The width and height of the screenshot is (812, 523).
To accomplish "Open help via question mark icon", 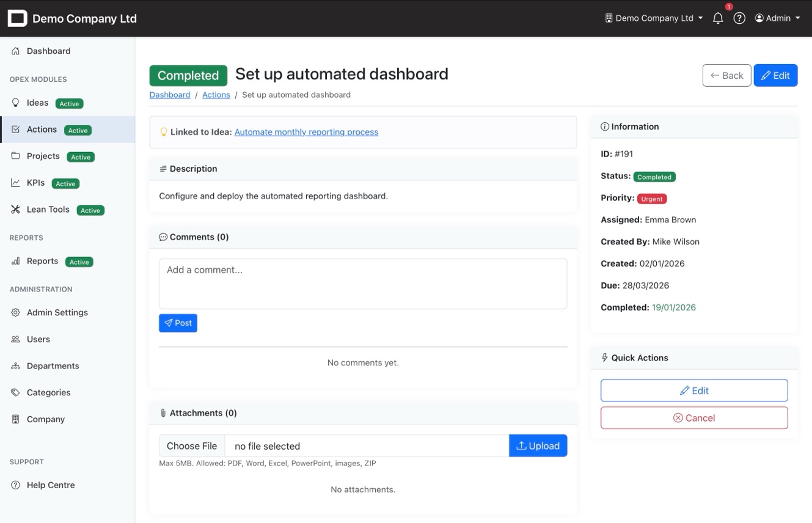I will point(739,18).
